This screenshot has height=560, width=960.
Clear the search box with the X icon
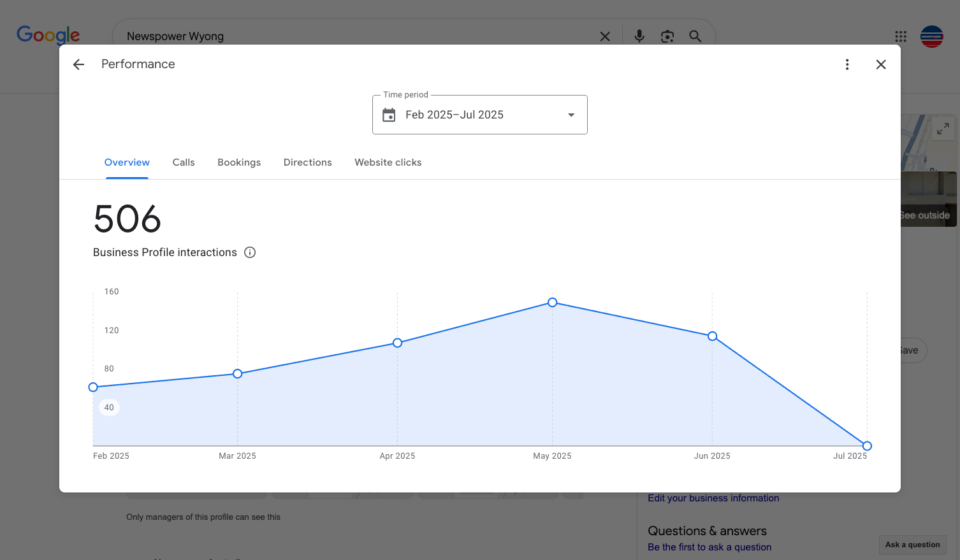pos(605,36)
